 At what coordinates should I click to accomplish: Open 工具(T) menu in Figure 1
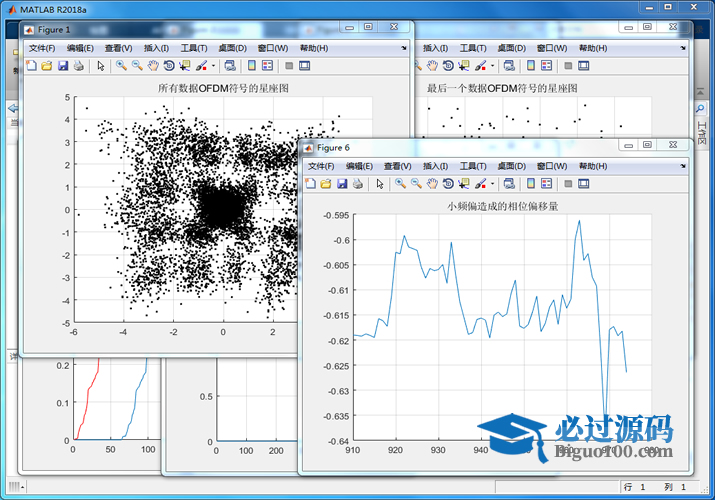(194, 48)
